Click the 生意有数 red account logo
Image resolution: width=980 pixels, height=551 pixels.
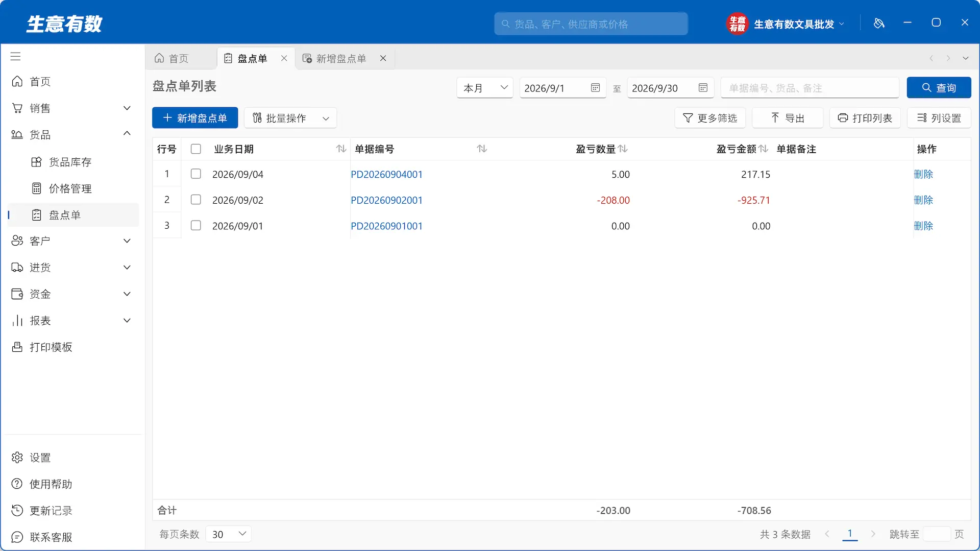coord(737,23)
